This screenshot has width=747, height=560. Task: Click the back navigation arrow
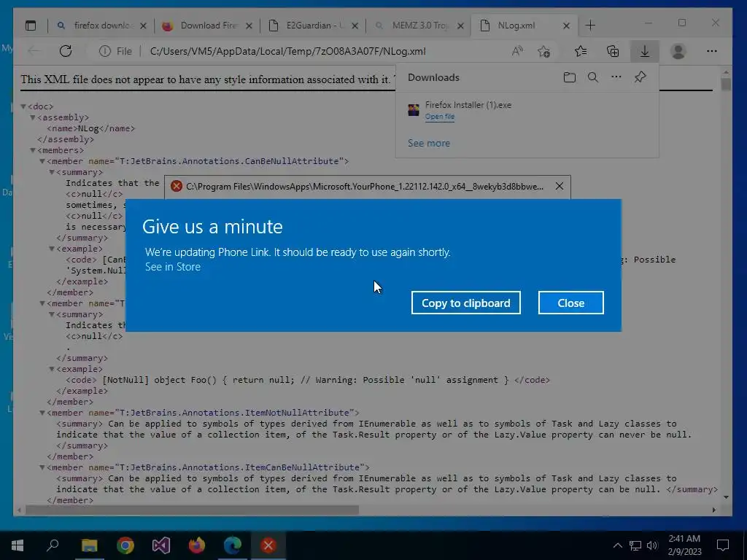coord(34,52)
